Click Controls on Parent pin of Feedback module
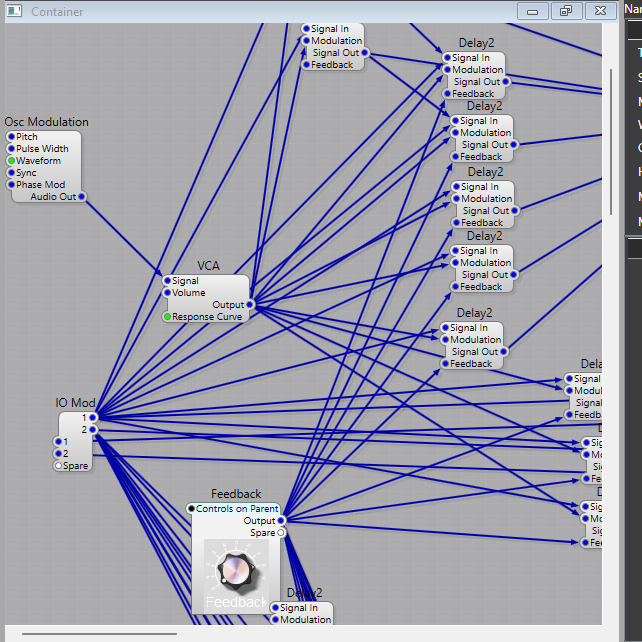The width and height of the screenshot is (642, 642). 191,509
